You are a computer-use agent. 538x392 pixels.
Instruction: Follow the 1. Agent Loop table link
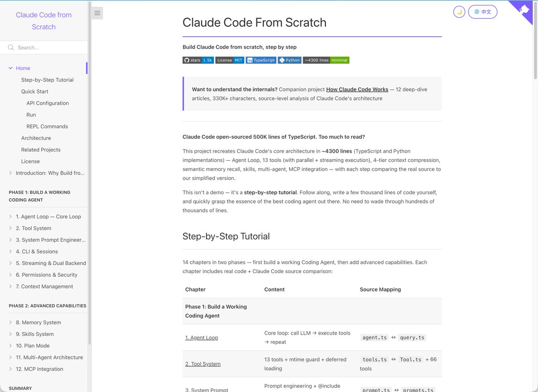201,338
